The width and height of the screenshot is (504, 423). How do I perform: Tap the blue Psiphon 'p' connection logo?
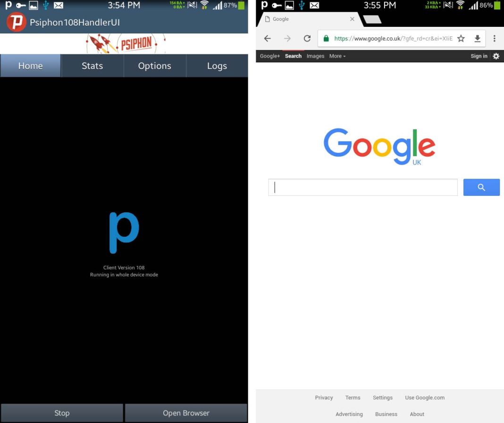tap(124, 233)
